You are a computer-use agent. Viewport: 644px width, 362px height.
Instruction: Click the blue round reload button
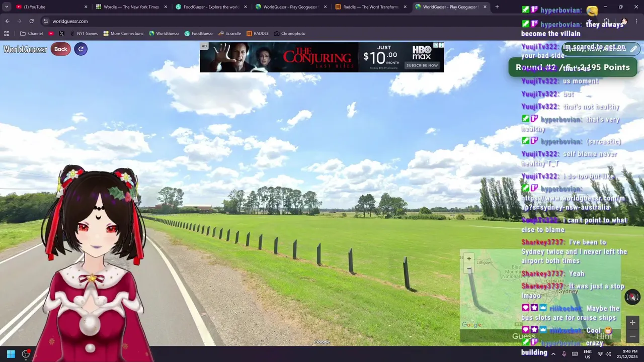80,49
